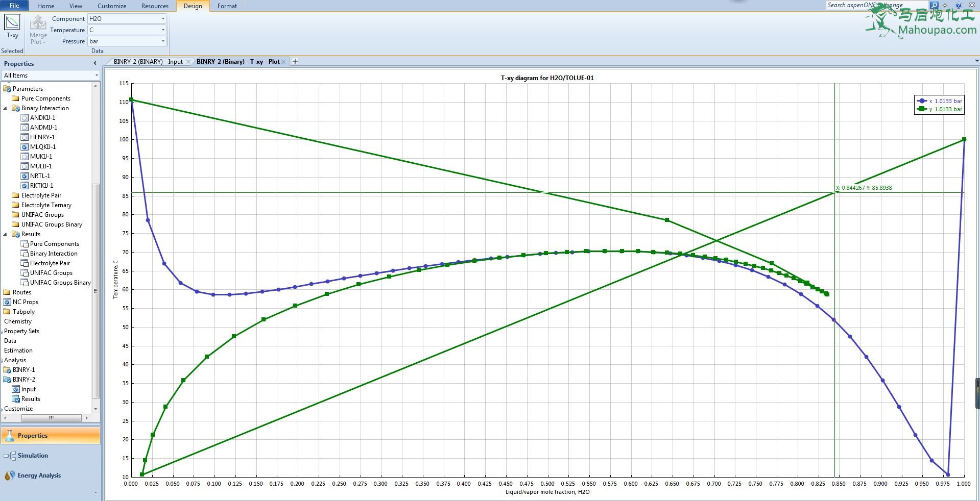The image size is (980, 501).
Task: Switch to the Home ribbon tab
Action: pyautogui.click(x=45, y=6)
